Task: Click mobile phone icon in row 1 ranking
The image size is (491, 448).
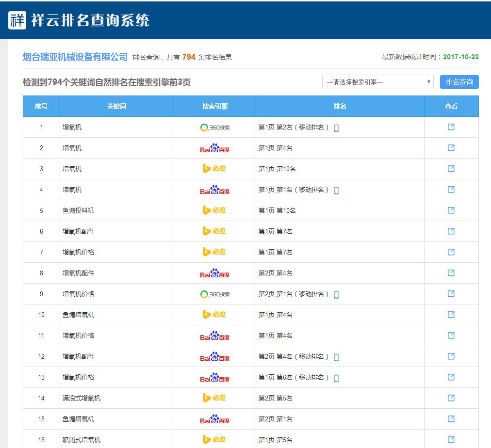Action: tap(336, 128)
